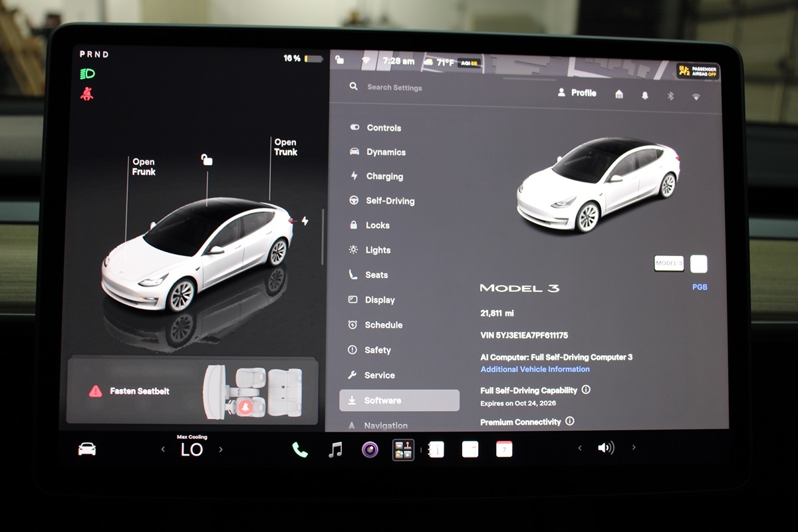Tap the padlock unlock icon above car
The height and width of the screenshot is (532, 798).
tap(207, 160)
